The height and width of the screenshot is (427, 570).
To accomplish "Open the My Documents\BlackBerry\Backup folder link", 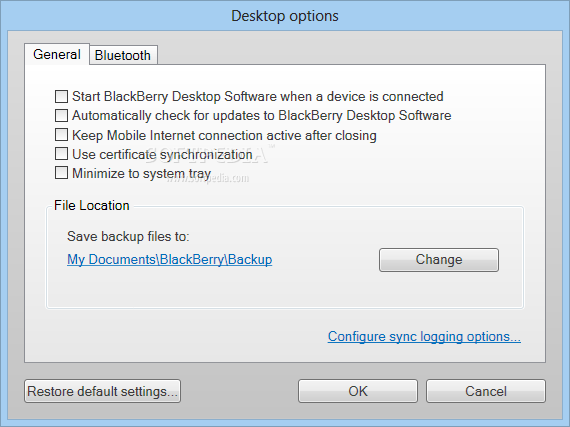I will point(169,259).
